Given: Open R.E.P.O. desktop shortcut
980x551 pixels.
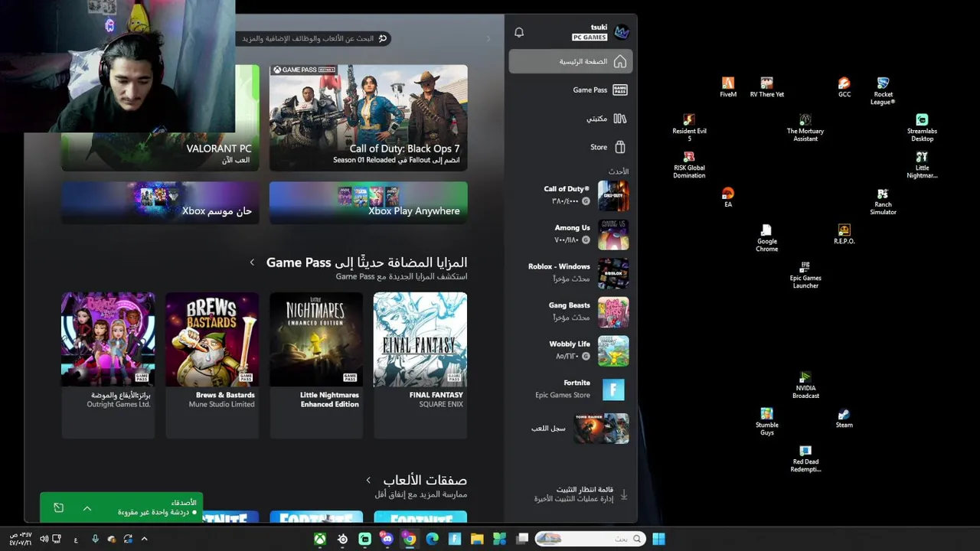Looking at the screenshot, I should coord(844,234).
